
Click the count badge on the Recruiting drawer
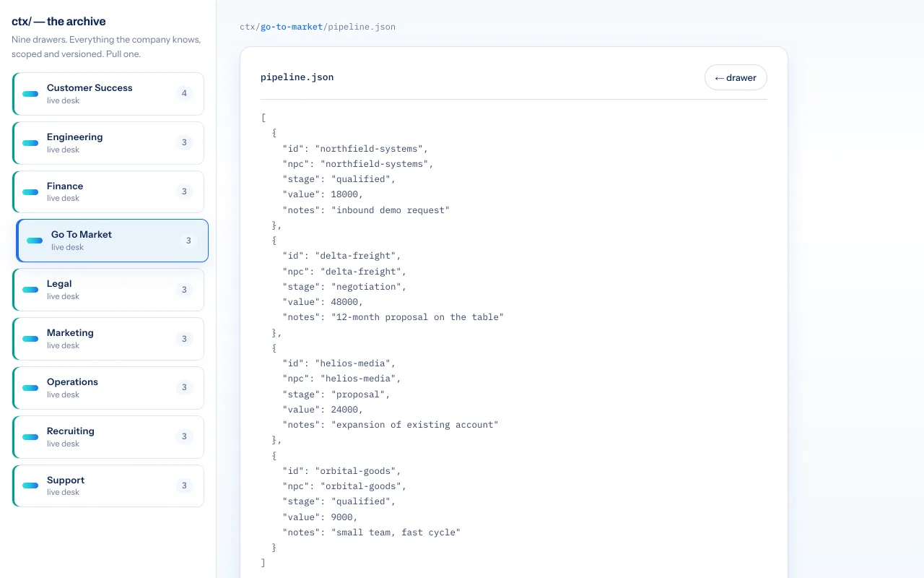[x=184, y=437]
